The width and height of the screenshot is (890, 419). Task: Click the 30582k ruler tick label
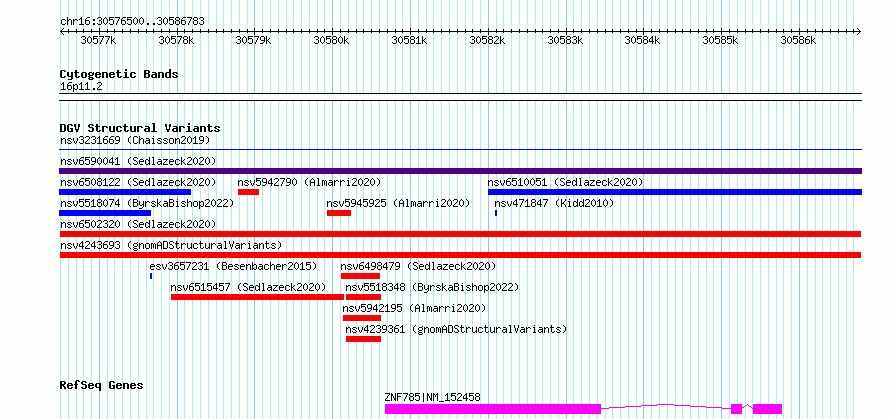pos(488,40)
